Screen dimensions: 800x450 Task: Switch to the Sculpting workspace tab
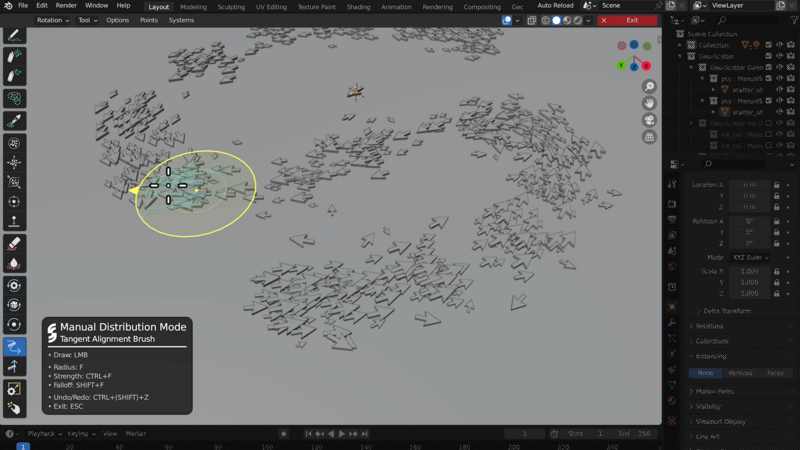(231, 7)
